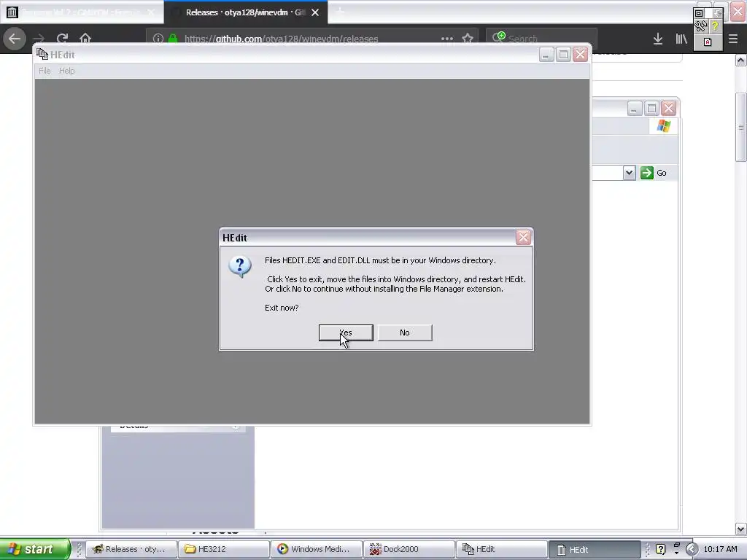The image size is (747, 560).
Task: Click the 10:17 AM clock
Action: pyautogui.click(x=720, y=549)
